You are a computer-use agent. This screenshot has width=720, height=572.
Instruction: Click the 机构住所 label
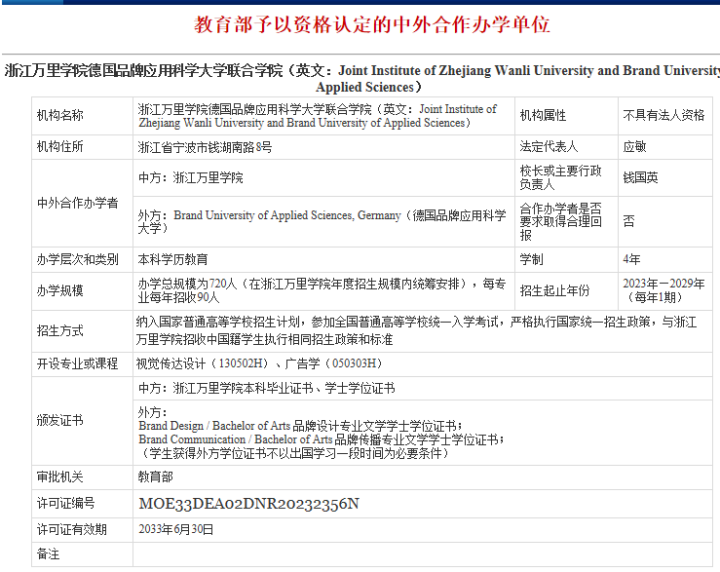[60, 147]
